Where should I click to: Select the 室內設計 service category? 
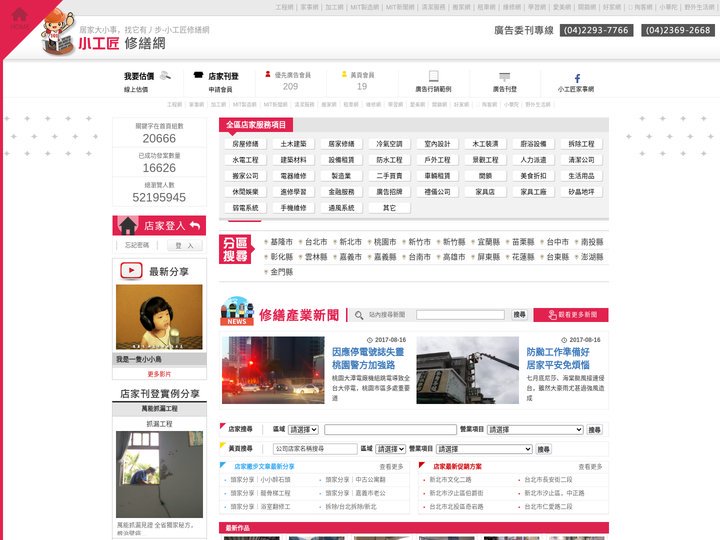point(437,144)
